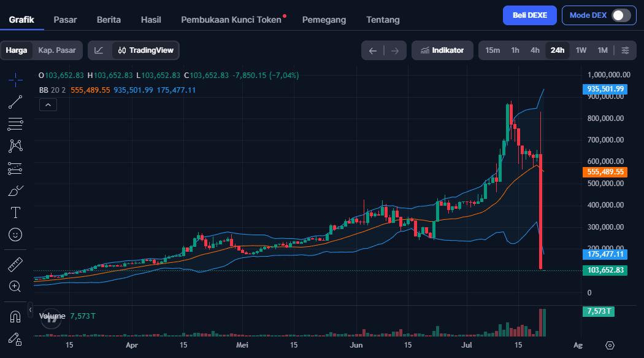Open Pembukaan Kunci Token tab

231,19
